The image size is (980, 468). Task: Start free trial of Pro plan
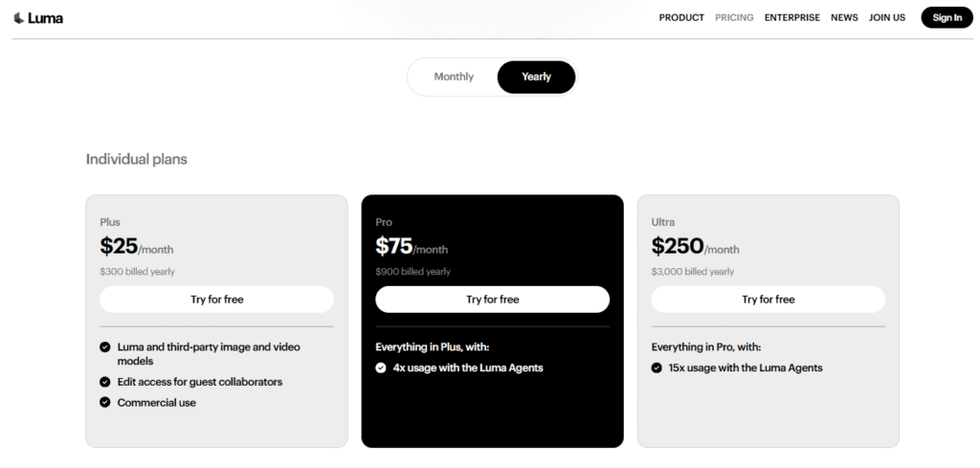pos(492,300)
